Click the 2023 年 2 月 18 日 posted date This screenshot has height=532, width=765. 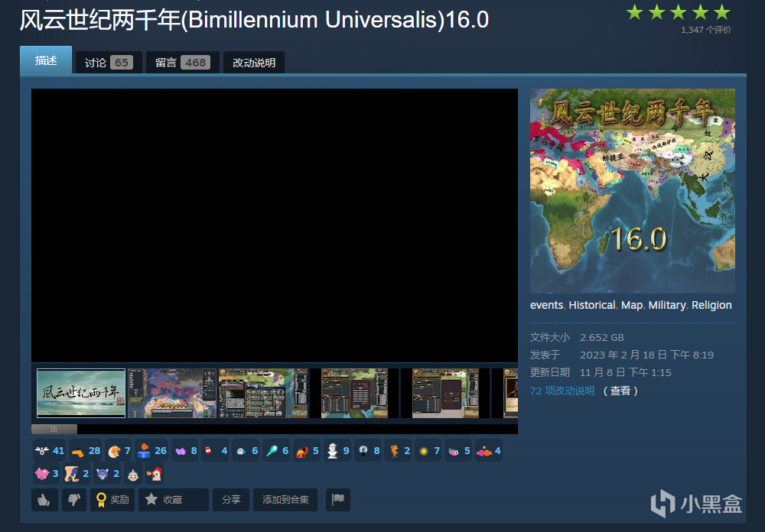[x=646, y=355]
